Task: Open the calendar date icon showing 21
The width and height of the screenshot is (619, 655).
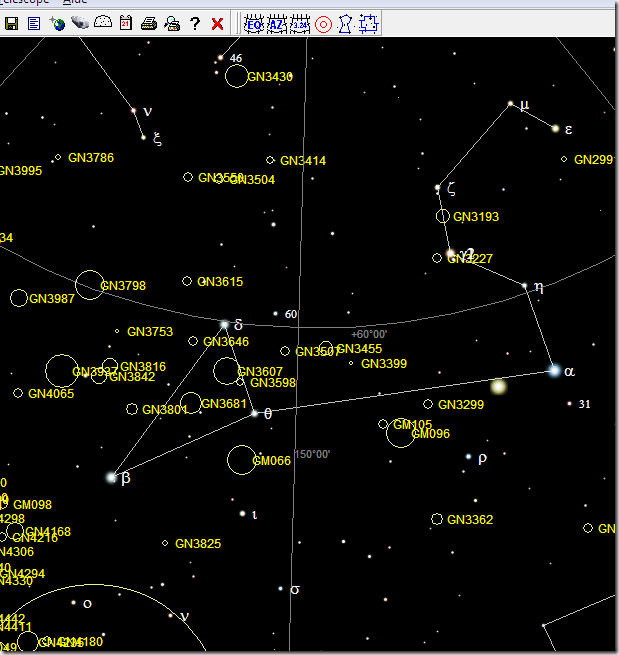Action: [x=126, y=23]
